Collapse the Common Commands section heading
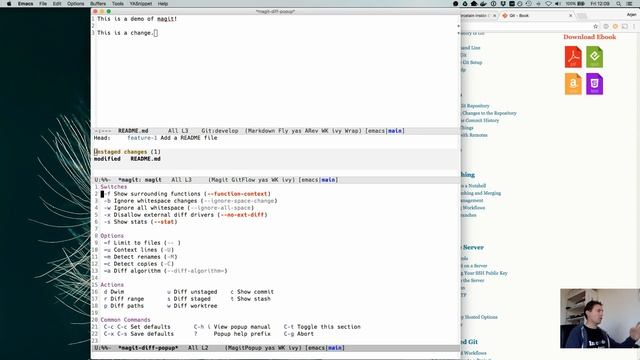640x360 pixels. click(x=125, y=320)
